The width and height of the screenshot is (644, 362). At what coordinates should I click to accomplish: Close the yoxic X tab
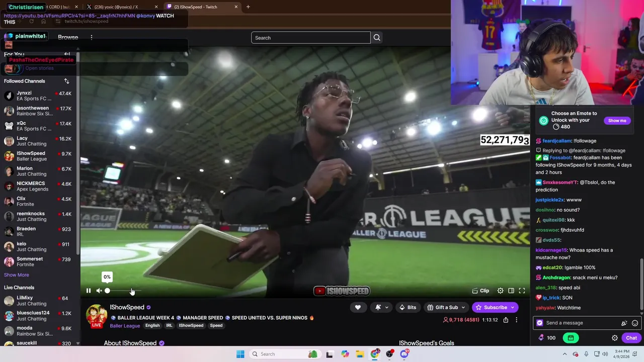click(x=156, y=7)
